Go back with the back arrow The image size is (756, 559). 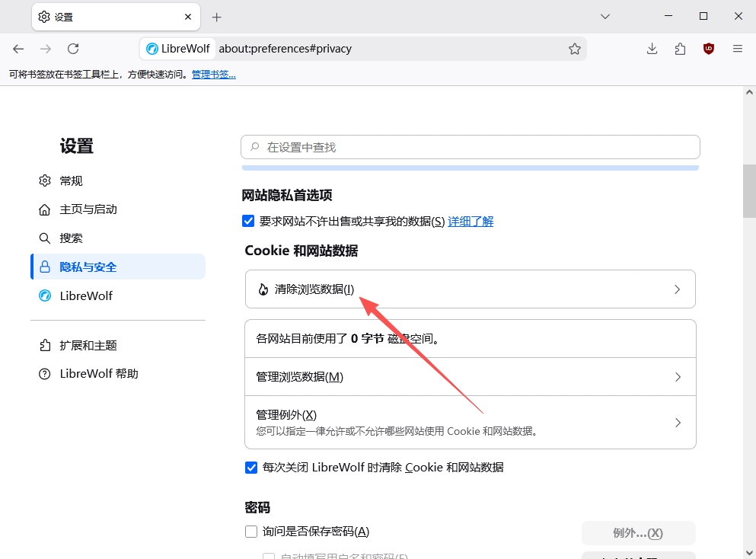pyautogui.click(x=18, y=49)
